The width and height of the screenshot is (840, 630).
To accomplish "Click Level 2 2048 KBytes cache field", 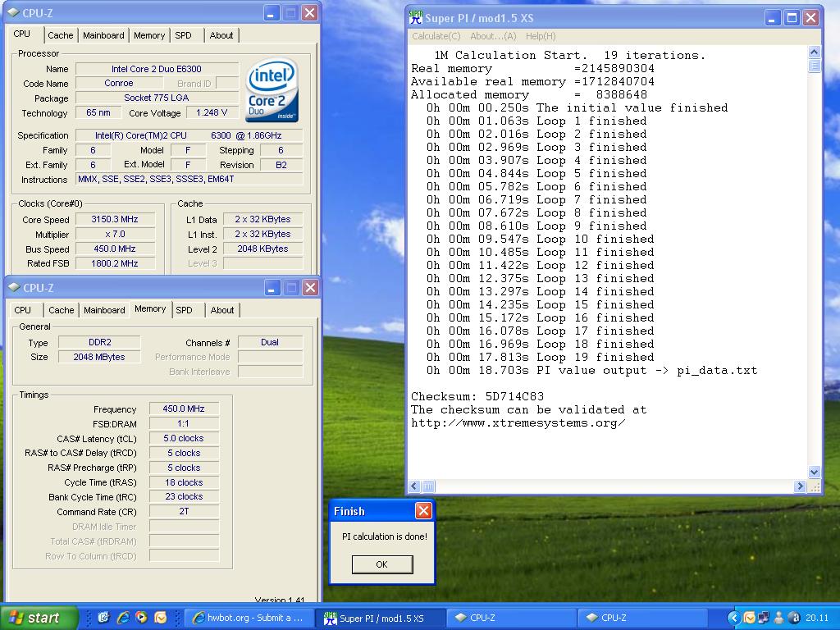I will point(262,249).
